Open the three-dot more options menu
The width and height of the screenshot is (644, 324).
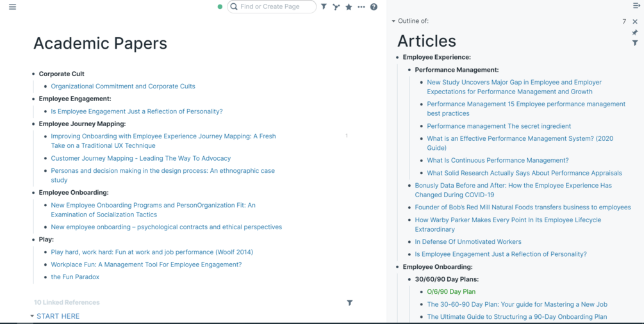point(361,6)
